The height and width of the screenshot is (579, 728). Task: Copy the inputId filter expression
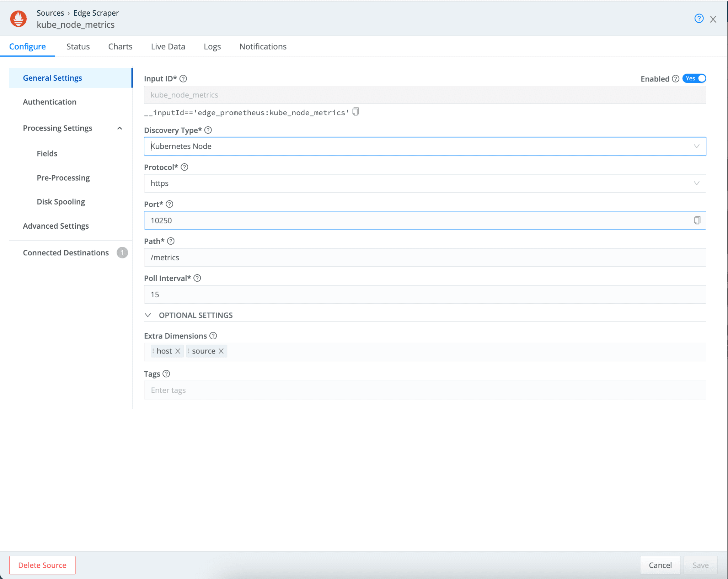[355, 112]
